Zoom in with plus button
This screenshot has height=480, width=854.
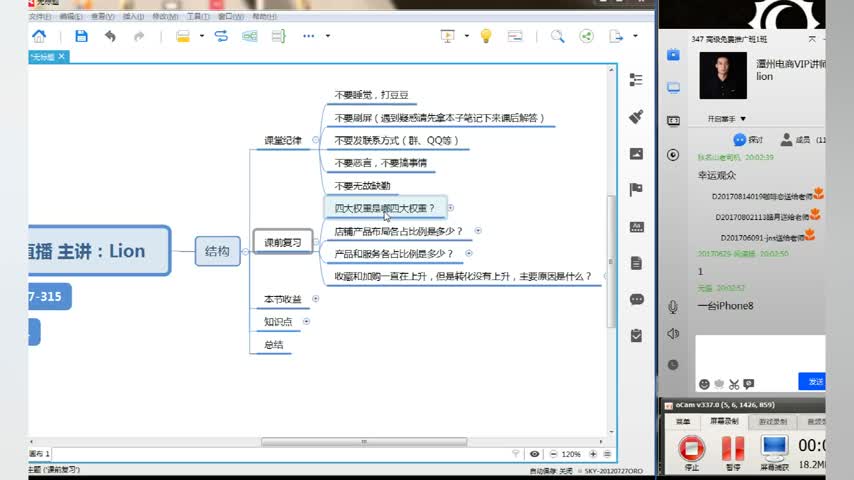pyautogui.click(x=593, y=454)
